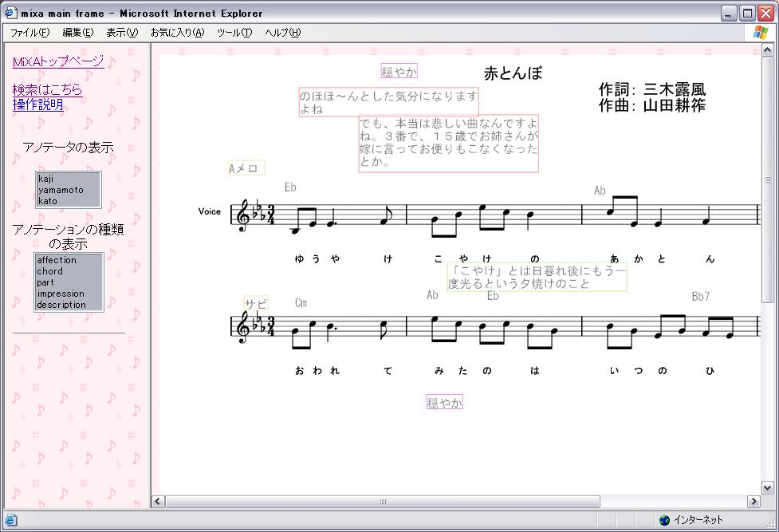
Task: Click the 穏やか annotation above the title
Action: pyautogui.click(x=399, y=71)
